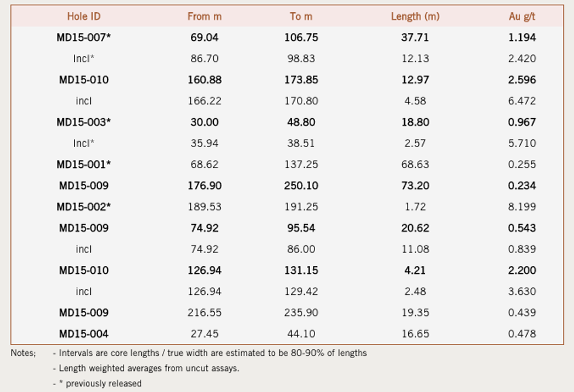Click the MD15-003* hole ID cell

click(x=84, y=122)
